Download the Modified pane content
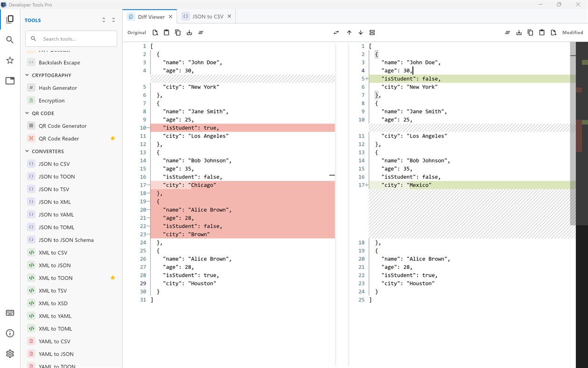The image size is (588, 368). (519, 33)
